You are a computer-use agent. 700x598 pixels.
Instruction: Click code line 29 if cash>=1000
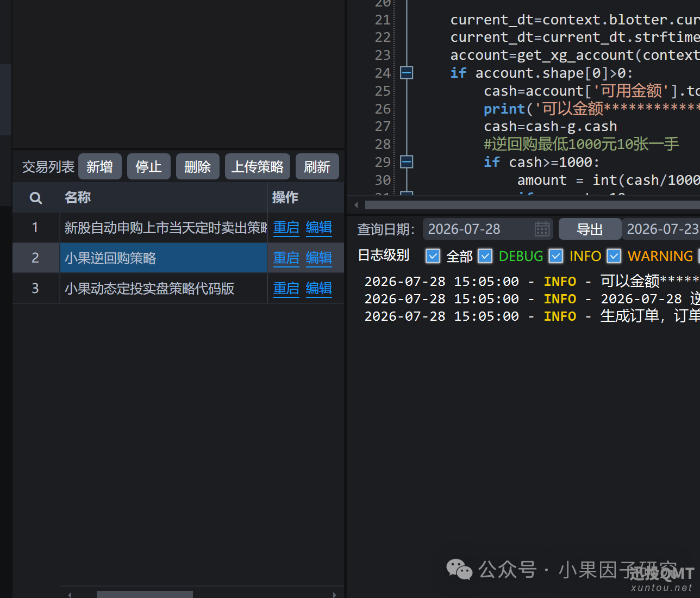point(542,162)
